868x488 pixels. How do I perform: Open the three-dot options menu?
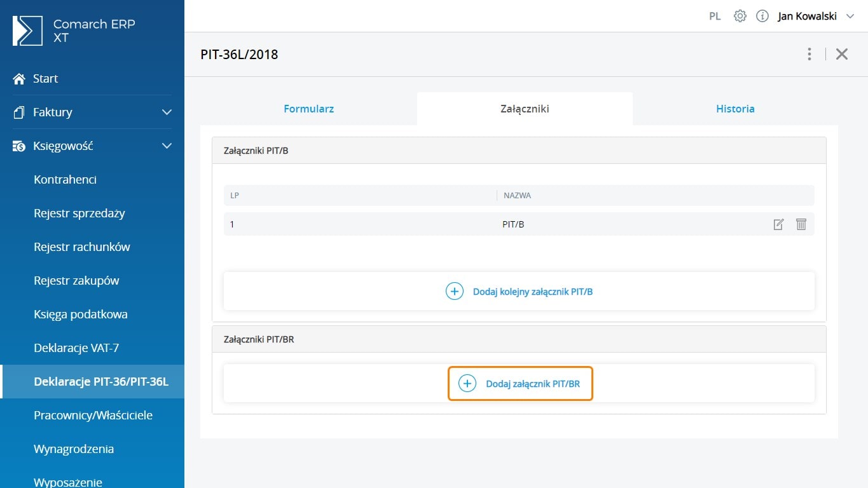[809, 54]
